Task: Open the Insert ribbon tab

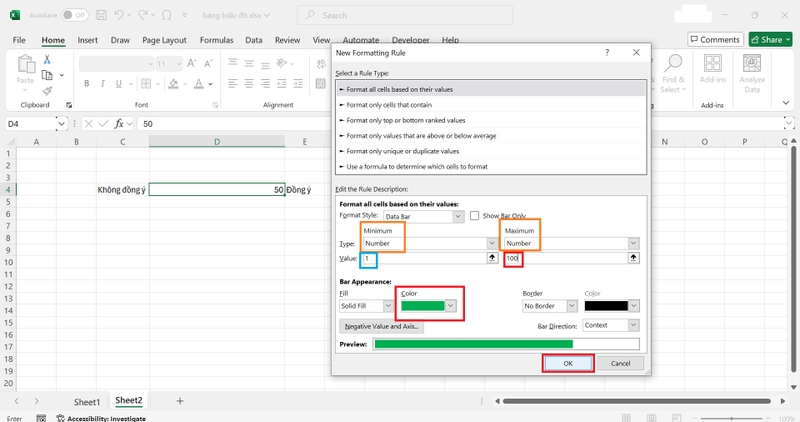Action: pos(88,40)
